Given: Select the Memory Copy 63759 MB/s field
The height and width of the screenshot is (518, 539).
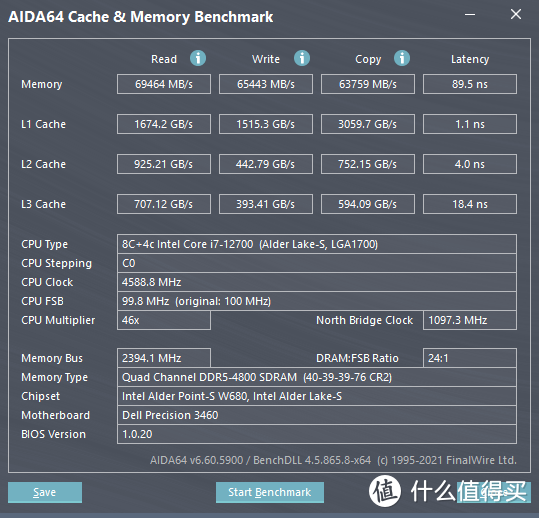Looking at the screenshot, I should point(368,84).
